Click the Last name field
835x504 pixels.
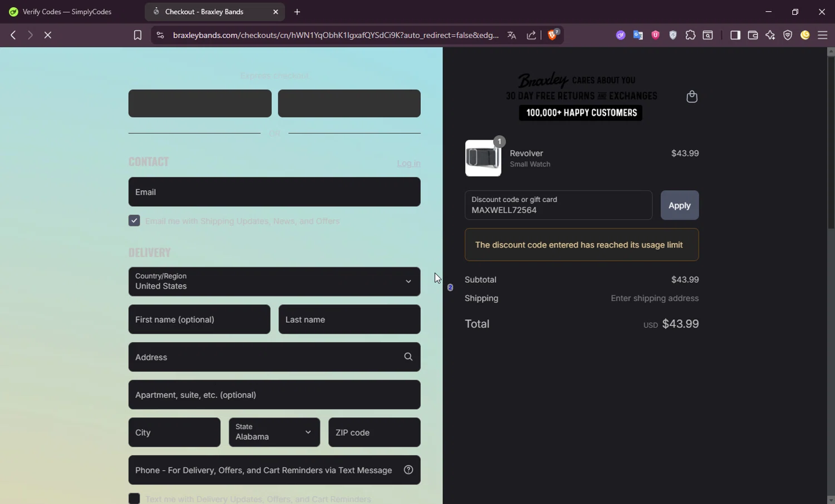point(350,319)
